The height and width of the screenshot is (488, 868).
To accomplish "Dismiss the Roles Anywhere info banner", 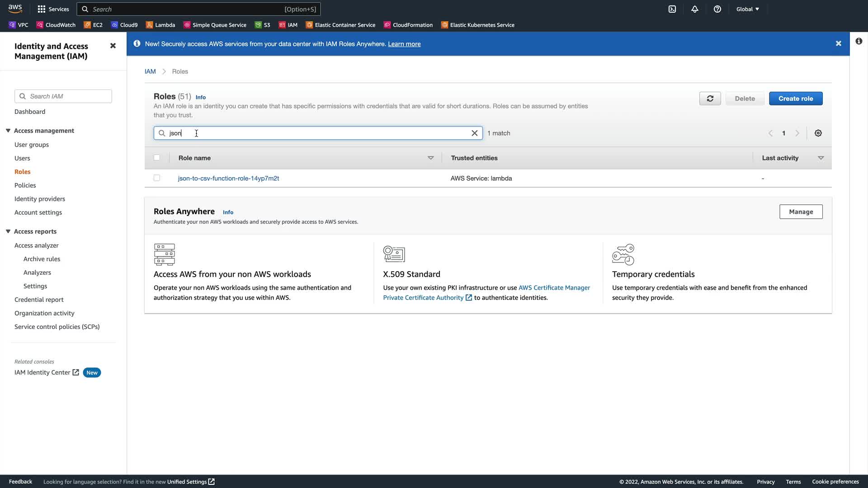I will point(838,44).
